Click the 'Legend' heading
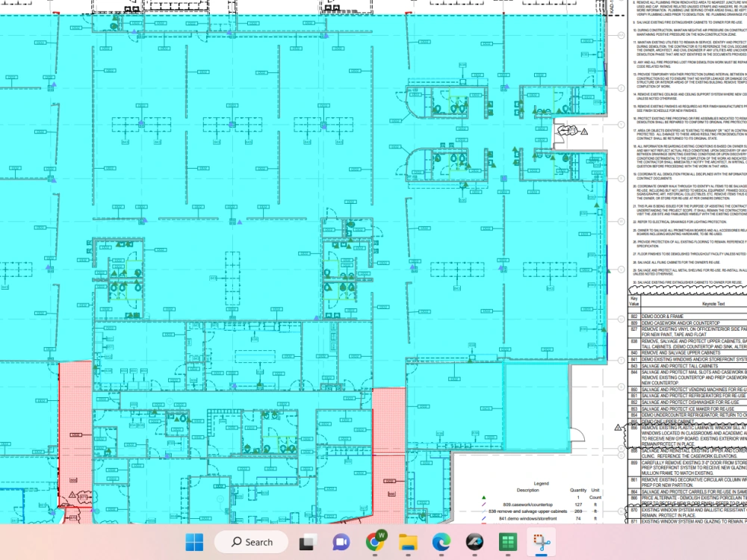The image size is (747, 560). 541,483
